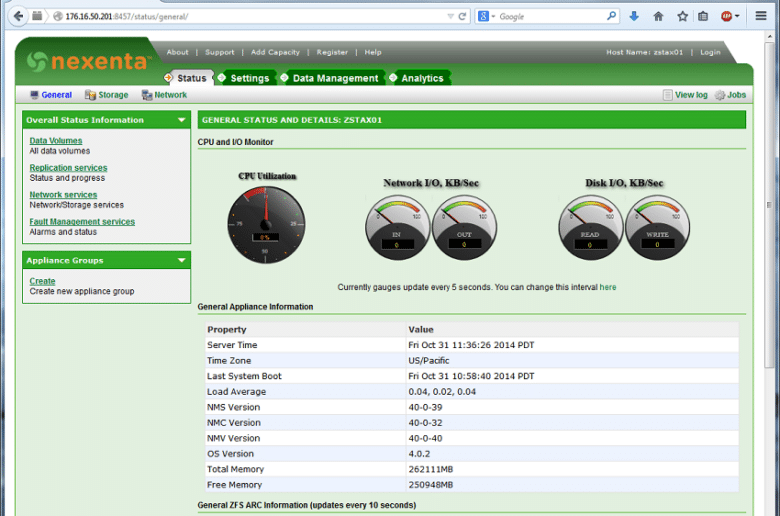The height and width of the screenshot is (516, 780).
Task: Open the downloads arrow icon
Action: pyautogui.click(x=634, y=16)
